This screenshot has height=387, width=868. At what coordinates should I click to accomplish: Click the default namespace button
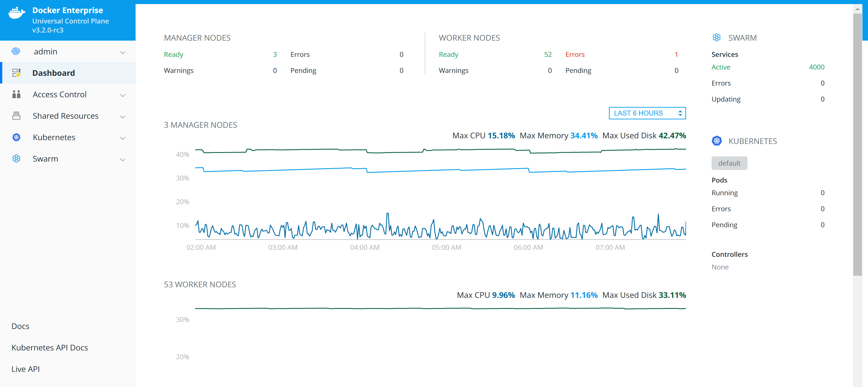pyautogui.click(x=729, y=163)
